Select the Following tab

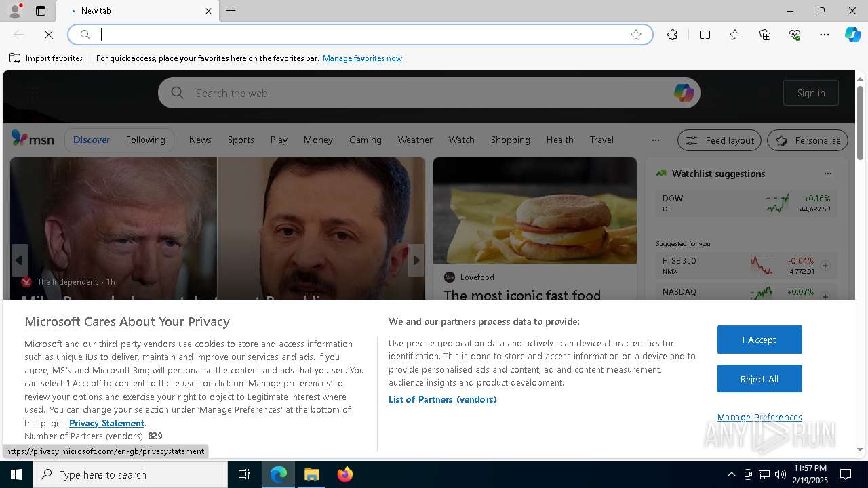(x=145, y=140)
